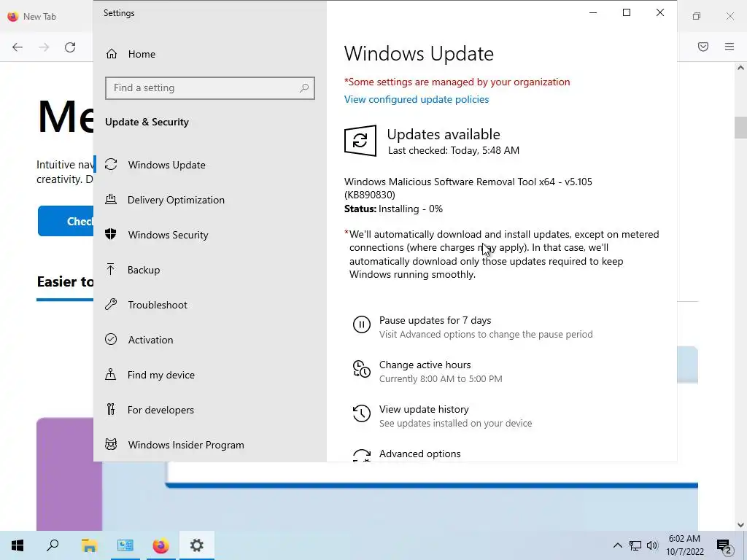The width and height of the screenshot is (747, 560).
Task: Click the Find my device icon
Action: point(111,374)
